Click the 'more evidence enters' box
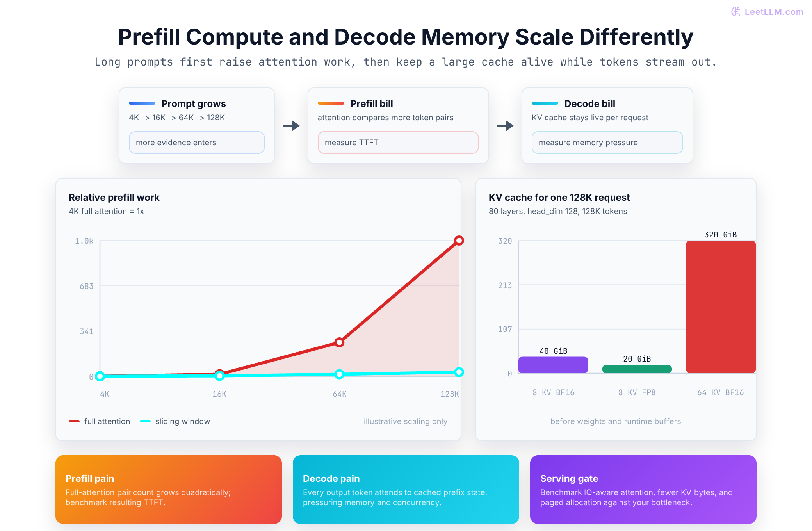812x531 pixels. 197,143
